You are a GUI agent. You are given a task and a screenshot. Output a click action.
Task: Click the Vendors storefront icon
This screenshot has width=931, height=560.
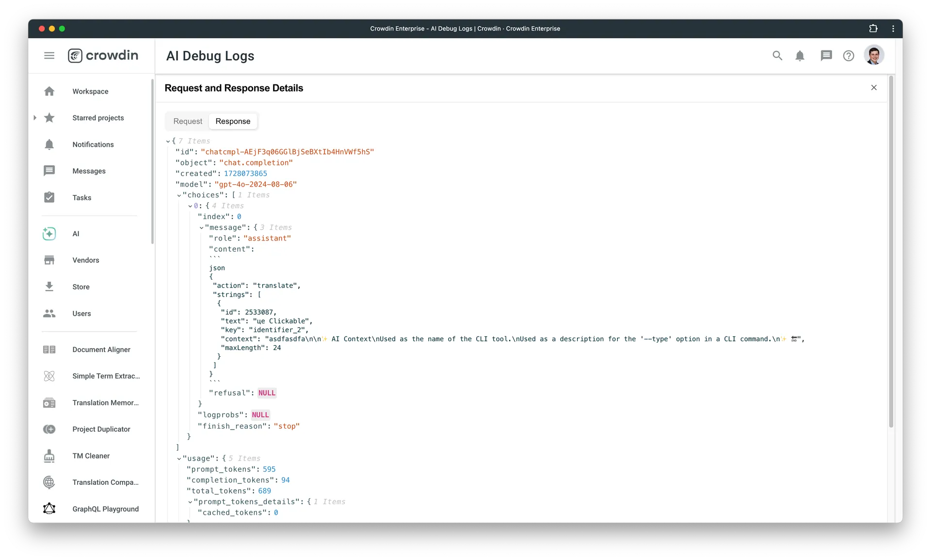pos(49,260)
